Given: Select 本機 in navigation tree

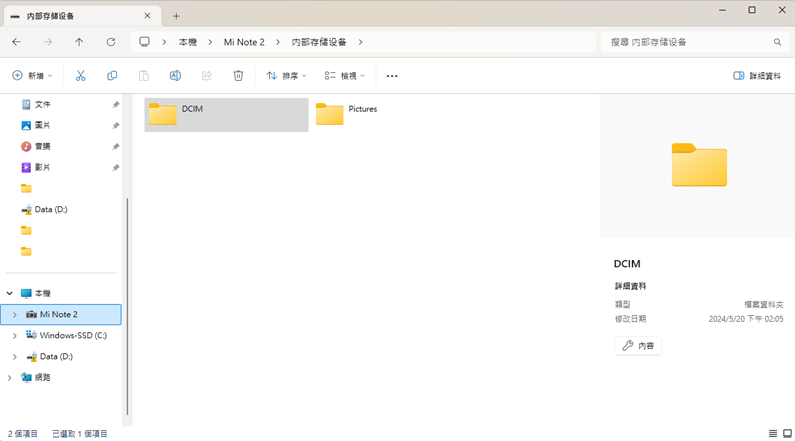Looking at the screenshot, I should (35, 293).
